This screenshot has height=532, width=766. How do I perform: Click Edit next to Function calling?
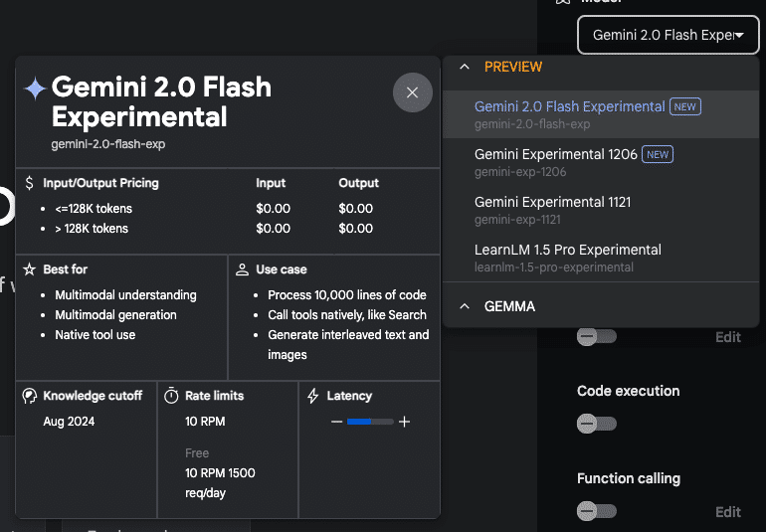coord(727,511)
